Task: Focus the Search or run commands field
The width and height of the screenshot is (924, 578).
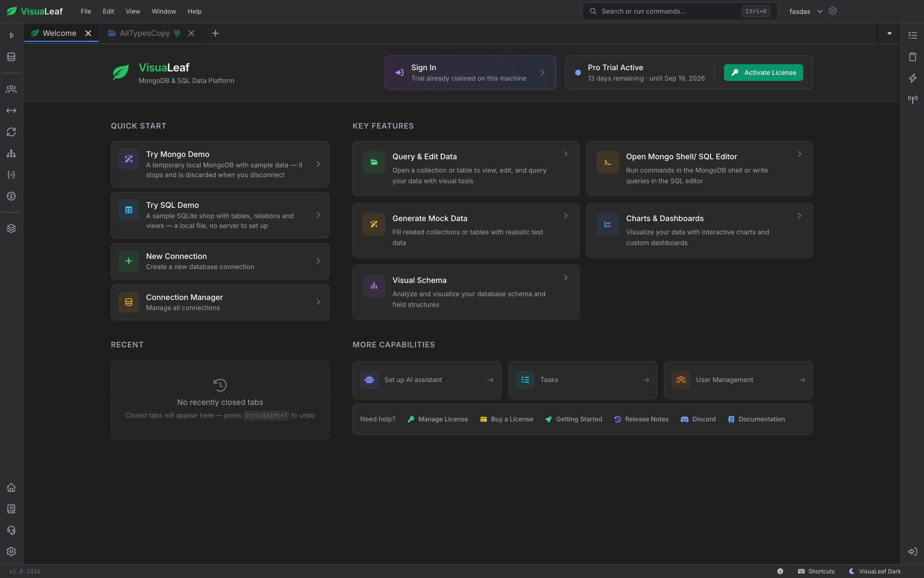Action: pyautogui.click(x=680, y=12)
